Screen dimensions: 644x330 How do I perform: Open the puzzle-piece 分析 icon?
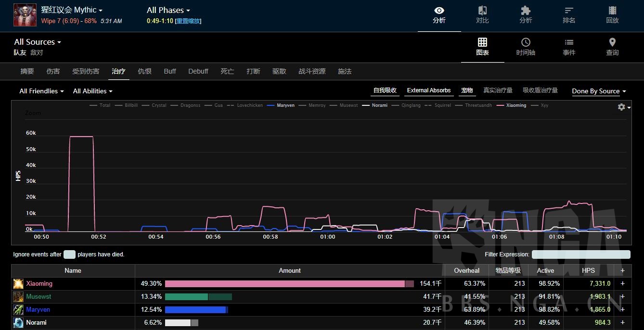coord(526,15)
